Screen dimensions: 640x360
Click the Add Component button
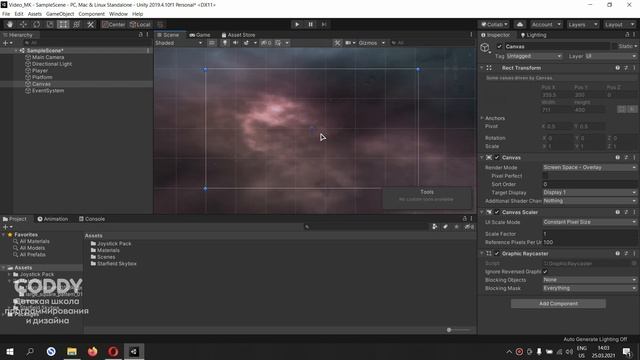point(558,304)
